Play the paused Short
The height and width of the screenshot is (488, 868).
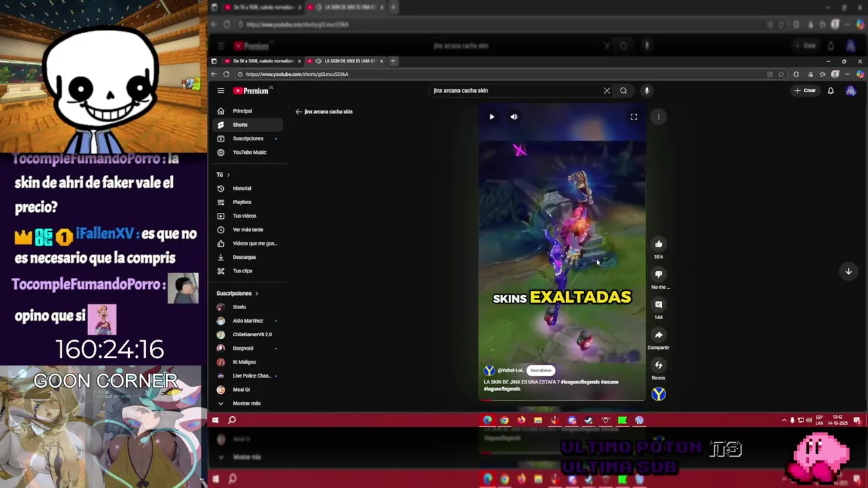(x=492, y=117)
